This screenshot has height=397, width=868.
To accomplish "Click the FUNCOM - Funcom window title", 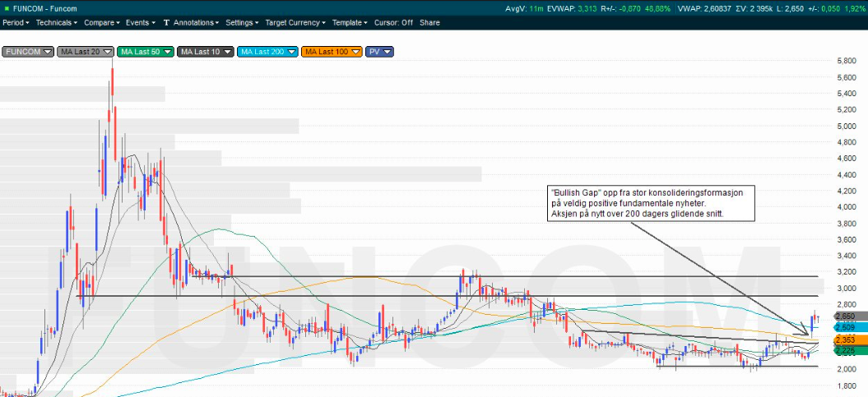I will 44,9.
